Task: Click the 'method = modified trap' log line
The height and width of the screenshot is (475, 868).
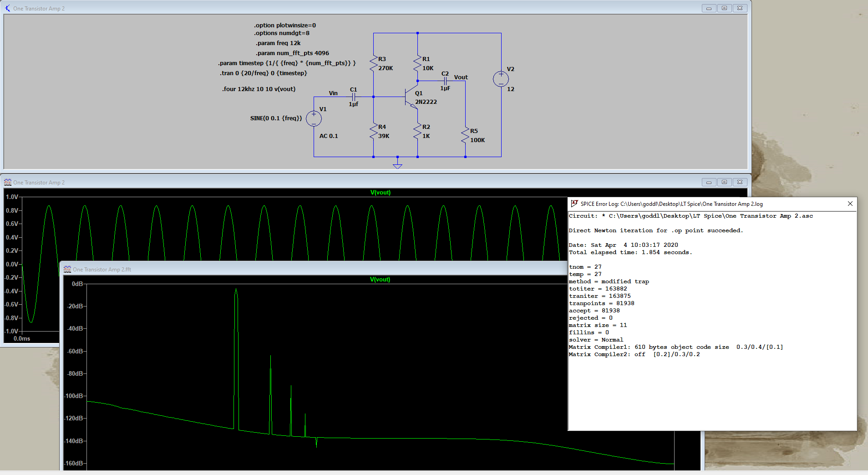Action: click(609, 281)
